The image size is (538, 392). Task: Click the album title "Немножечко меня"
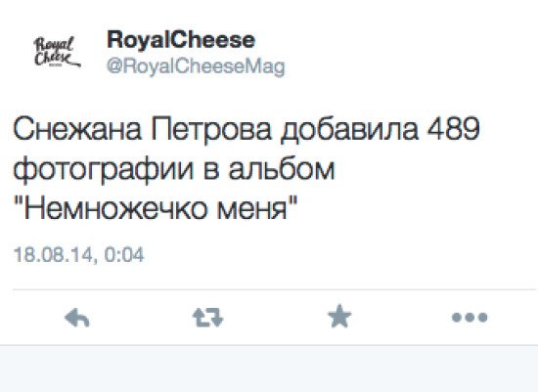(156, 208)
